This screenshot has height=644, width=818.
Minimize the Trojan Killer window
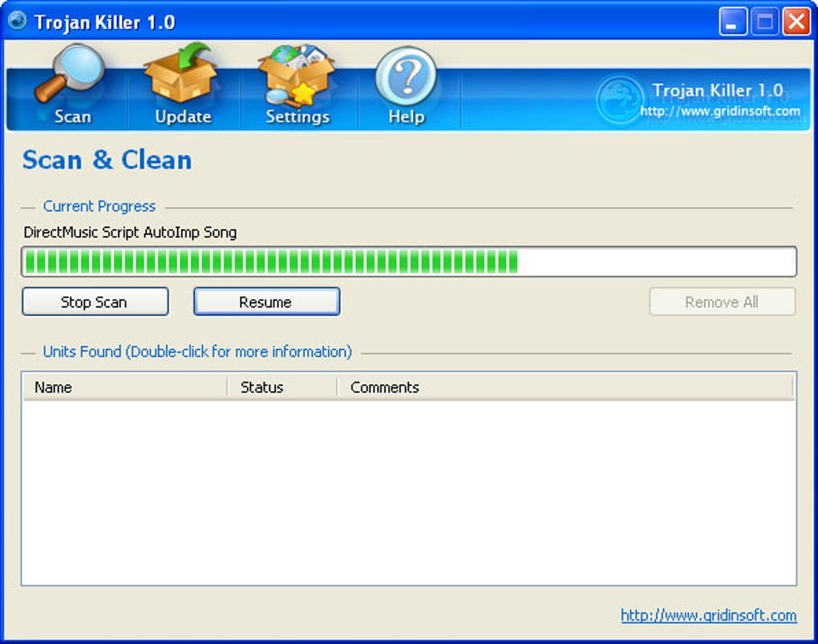coord(732,22)
